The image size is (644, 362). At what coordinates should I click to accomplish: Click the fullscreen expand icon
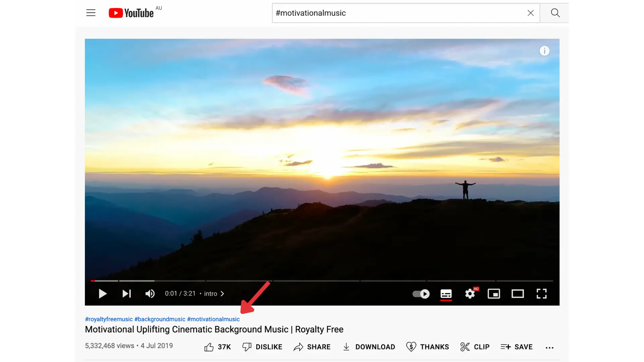[x=542, y=294]
